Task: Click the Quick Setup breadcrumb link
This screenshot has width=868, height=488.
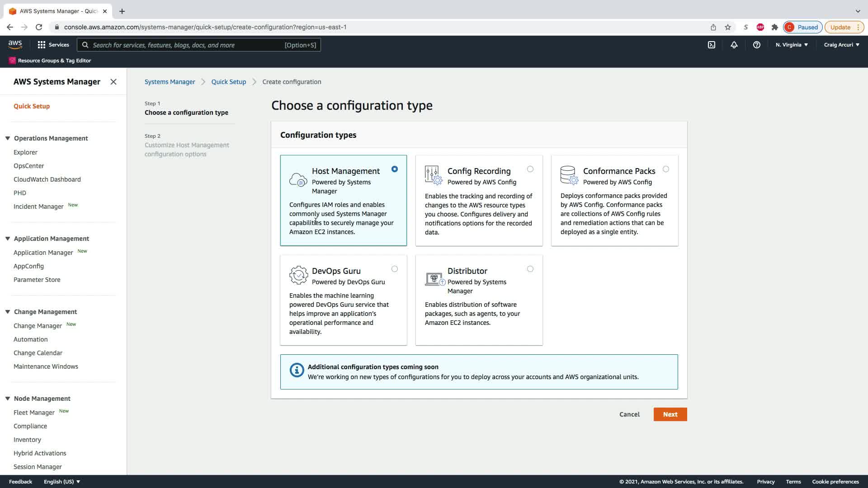Action: click(x=228, y=82)
